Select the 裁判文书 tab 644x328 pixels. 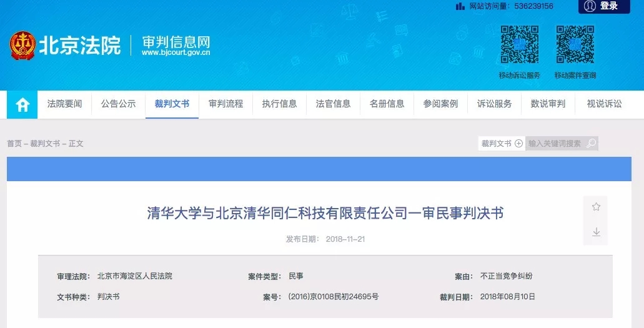coord(172,104)
